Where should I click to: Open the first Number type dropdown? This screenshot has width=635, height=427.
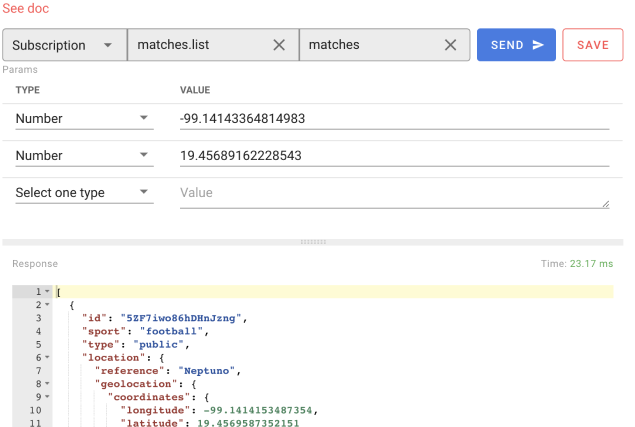[x=84, y=119]
